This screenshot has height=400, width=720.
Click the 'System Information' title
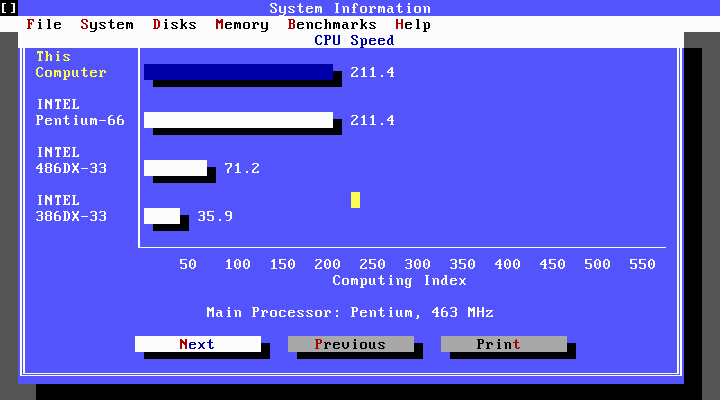[x=350, y=8]
